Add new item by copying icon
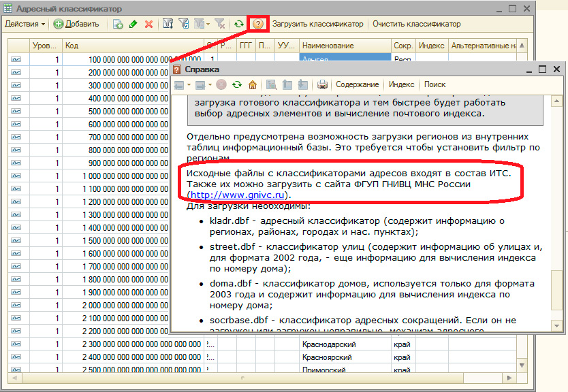Viewport: 568px width, 392px height. coord(118,24)
